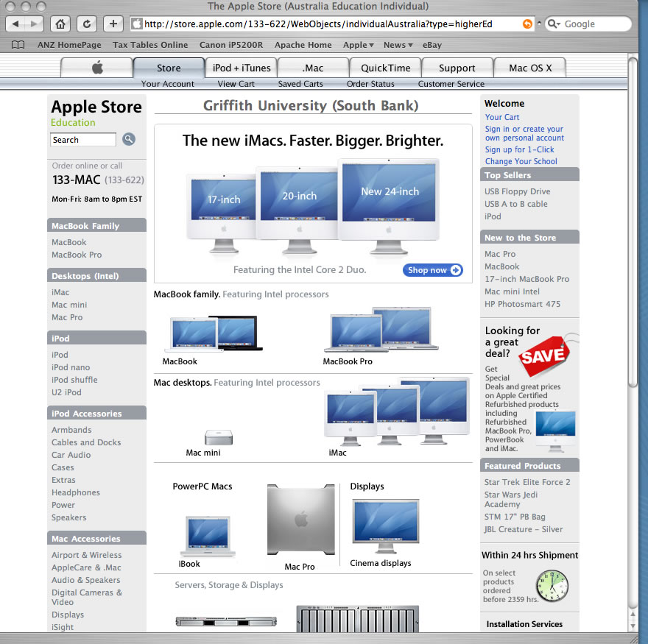Click the Xserve server image
The image size is (648, 644).
[226, 622]
